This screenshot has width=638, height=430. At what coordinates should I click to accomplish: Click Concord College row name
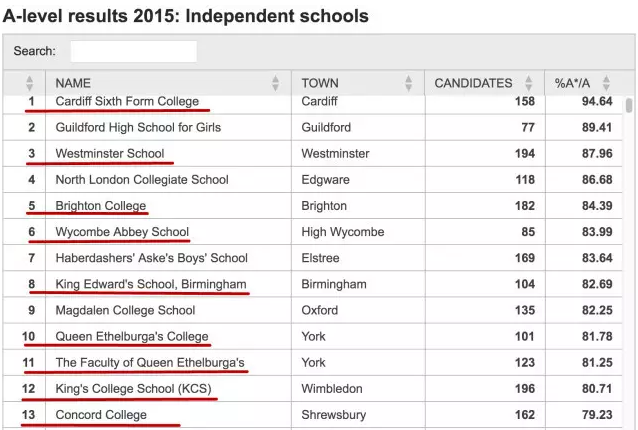point(101,415)
